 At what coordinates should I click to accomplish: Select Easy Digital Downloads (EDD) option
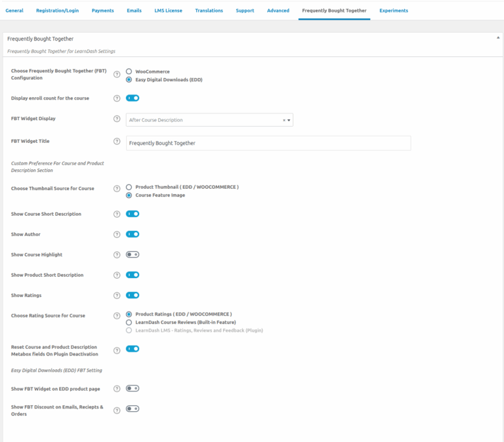129,79
